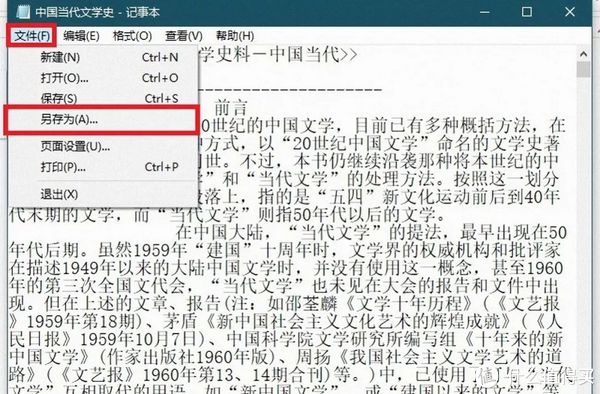The height and width of the screenshot is (394, 600).
Task: Click text line starting 年代后期。虽然1959年
Action: coord(285,251)
